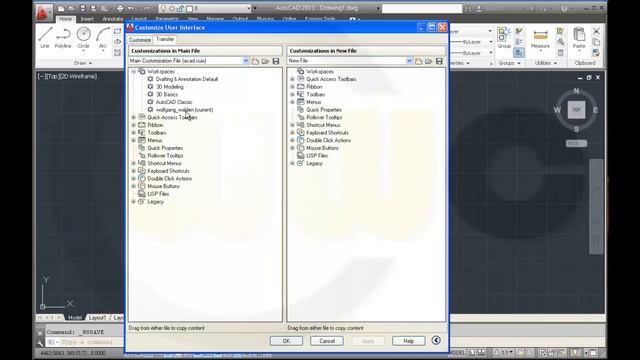
Task: Expand Toolbars node in Main File tree
Action: (x=133, y=133)
